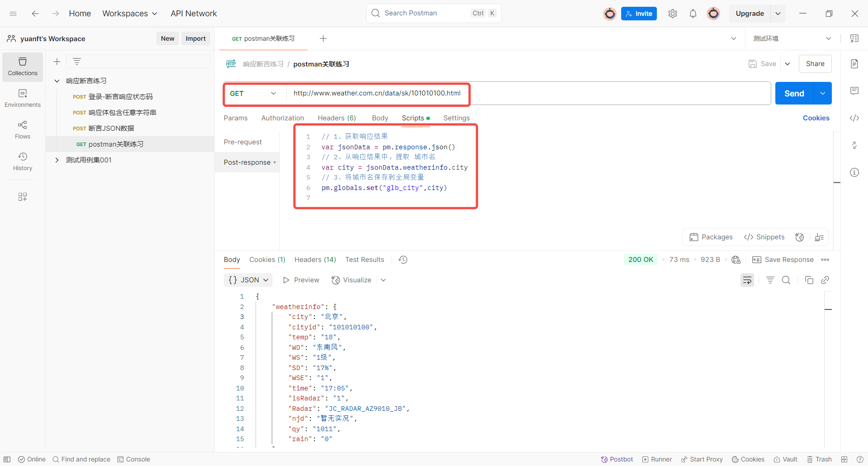This screenshot has width=868, height=466.
Task: Click the Import button
Action: click(x=196, y=38)
